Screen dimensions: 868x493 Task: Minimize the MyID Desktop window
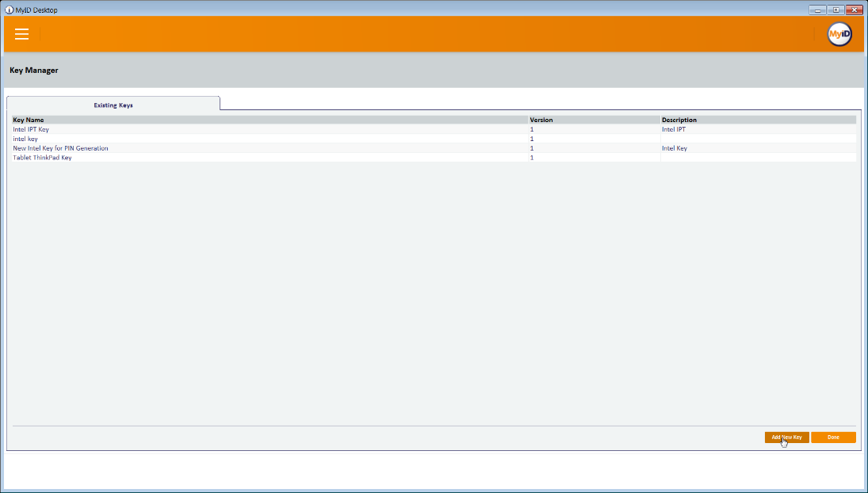[x=817, y=10]
